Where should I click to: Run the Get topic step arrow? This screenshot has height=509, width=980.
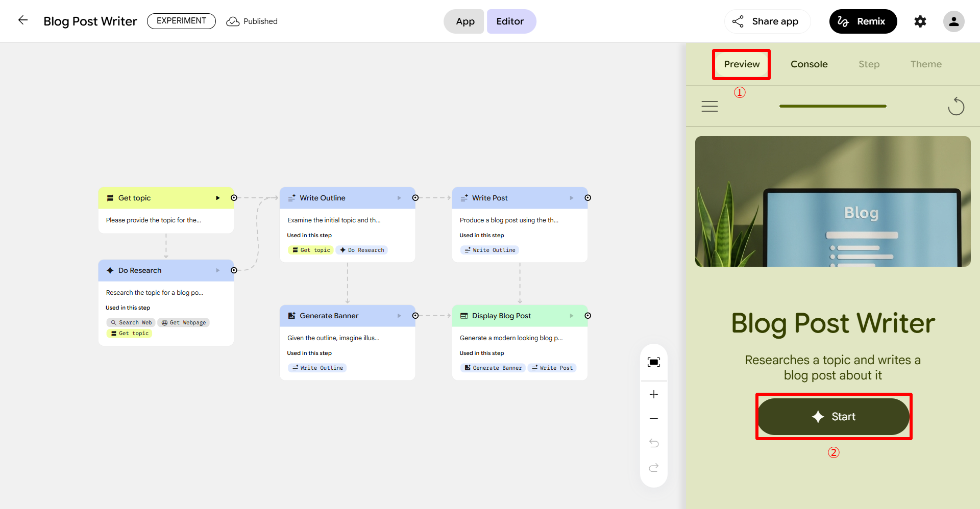pos(217,198)
